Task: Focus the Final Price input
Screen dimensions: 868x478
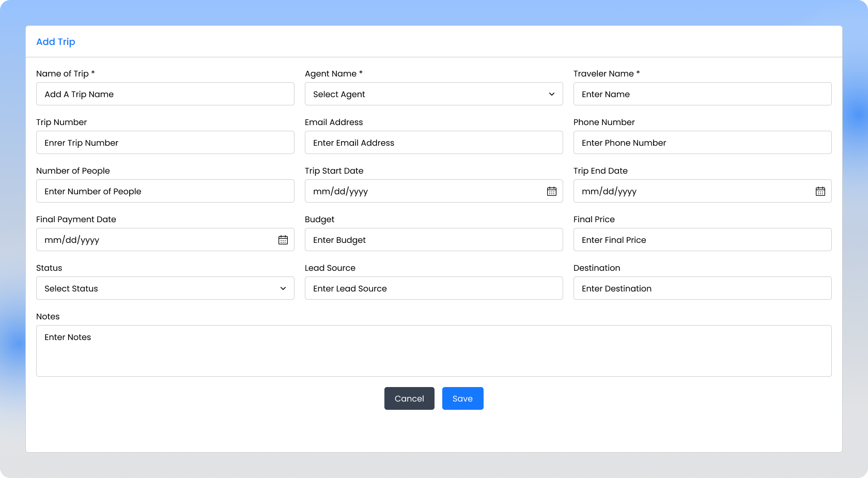Action: tap(702, 240)
